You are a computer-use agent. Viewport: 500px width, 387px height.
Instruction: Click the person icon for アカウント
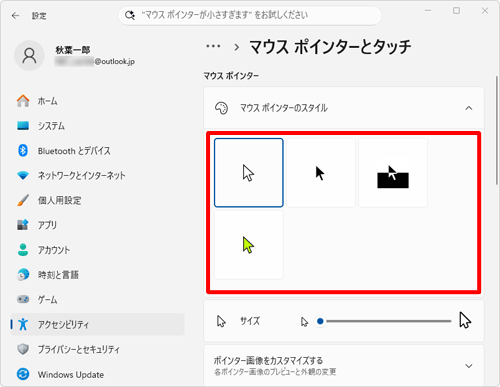pyautogui.click(x=23, y=250)
